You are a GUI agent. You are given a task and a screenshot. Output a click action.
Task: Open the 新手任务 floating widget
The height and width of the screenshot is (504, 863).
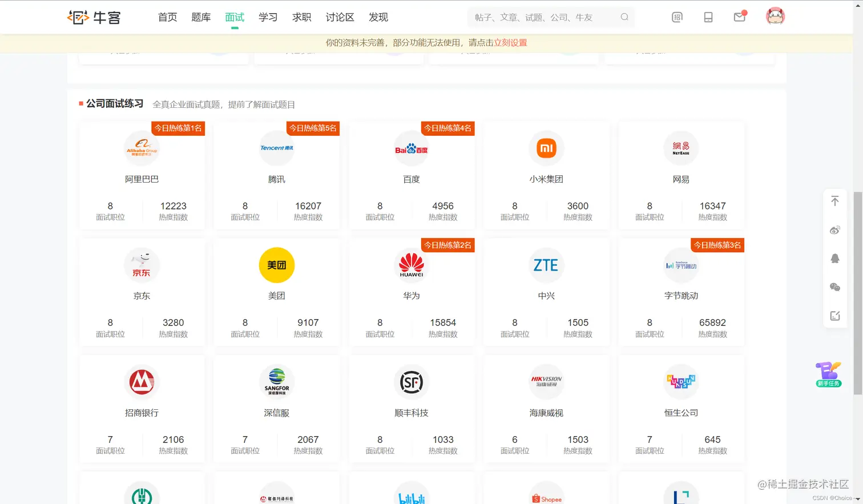(829, 374)
